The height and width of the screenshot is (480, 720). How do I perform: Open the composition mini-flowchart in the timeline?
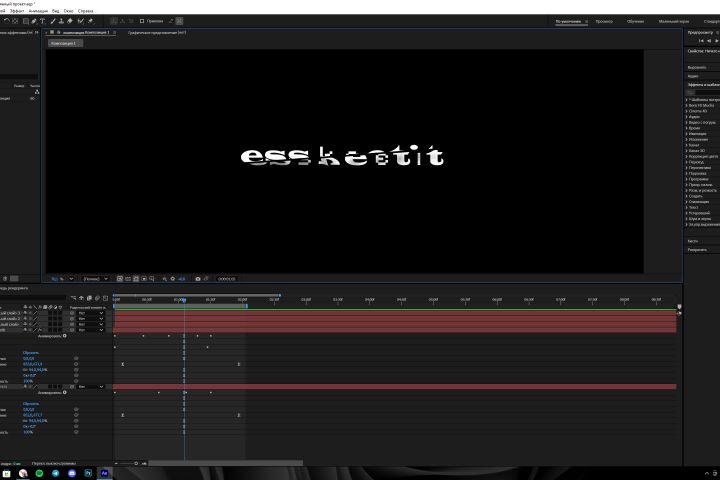(73, 298)
